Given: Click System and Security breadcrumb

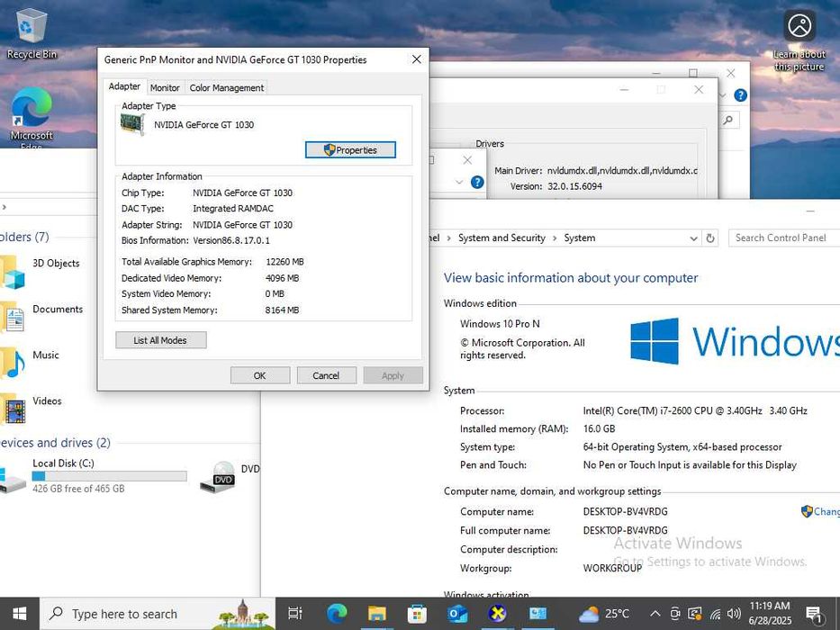Looking at the screenshot, I should pyautogui.click(x=501, y=238).
